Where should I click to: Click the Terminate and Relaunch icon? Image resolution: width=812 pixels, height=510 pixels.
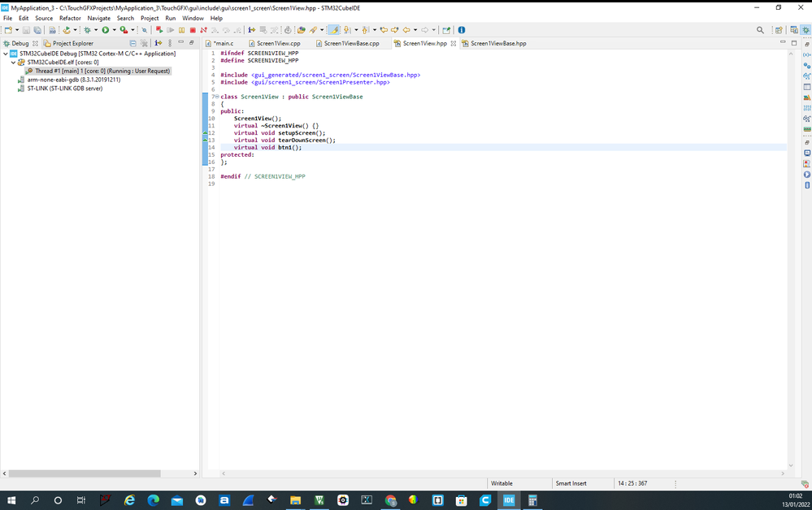point(159,30)
